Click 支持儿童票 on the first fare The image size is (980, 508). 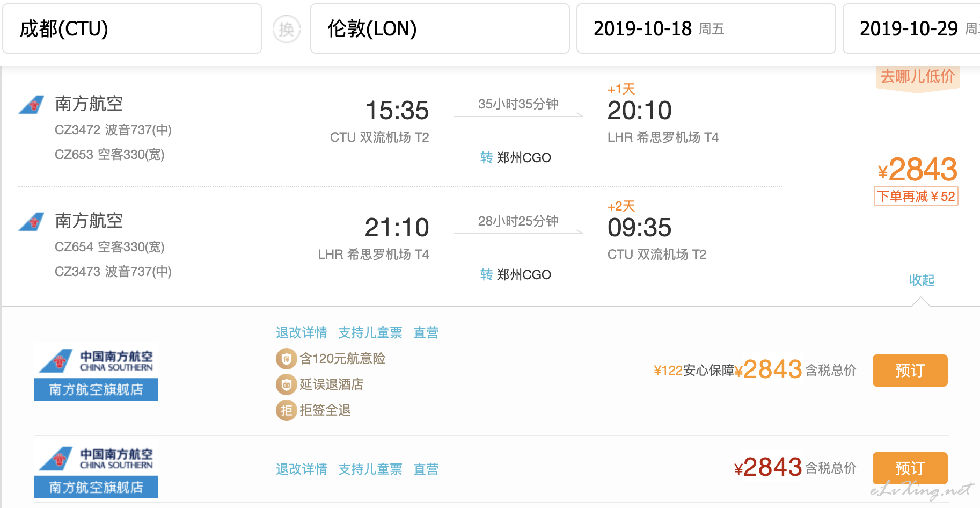pos(370,333)
